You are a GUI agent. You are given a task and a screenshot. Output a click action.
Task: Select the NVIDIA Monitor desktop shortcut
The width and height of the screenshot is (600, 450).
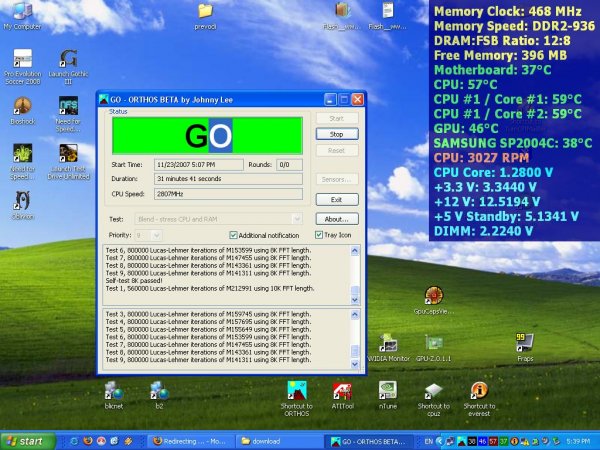click(388, 347)
